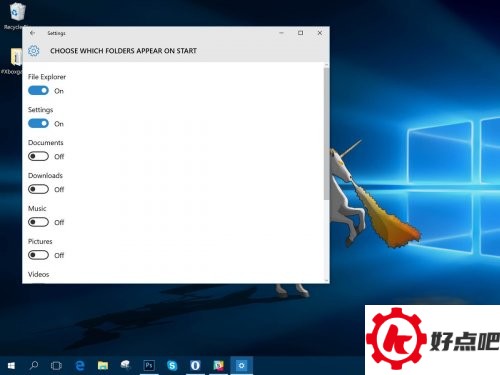Launch Microsoft Edge from taskbar
Screen dimensions: 500x375
click(x=80, y=366)
